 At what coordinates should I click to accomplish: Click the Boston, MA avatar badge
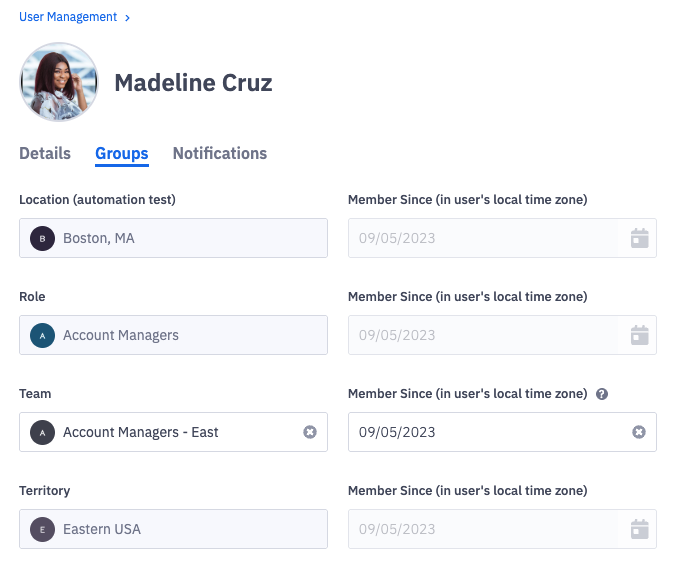pos(42,238)
